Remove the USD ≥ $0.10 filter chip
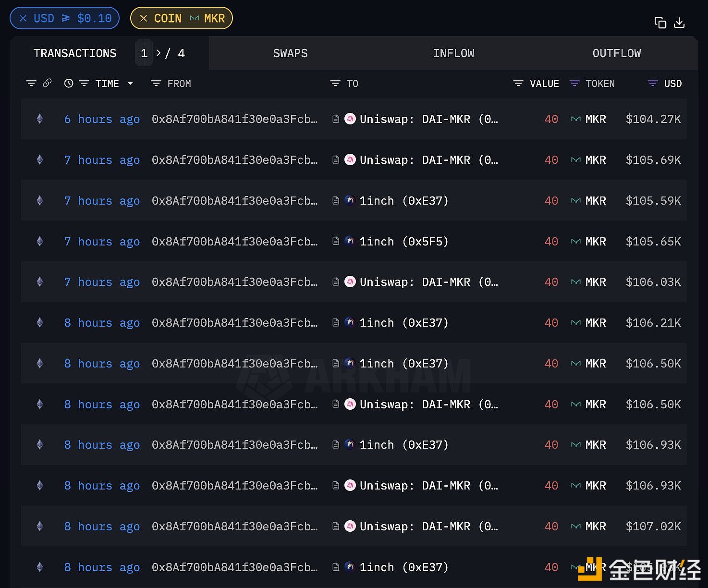This screenshot has height=588, width=708. click(23, 18)
